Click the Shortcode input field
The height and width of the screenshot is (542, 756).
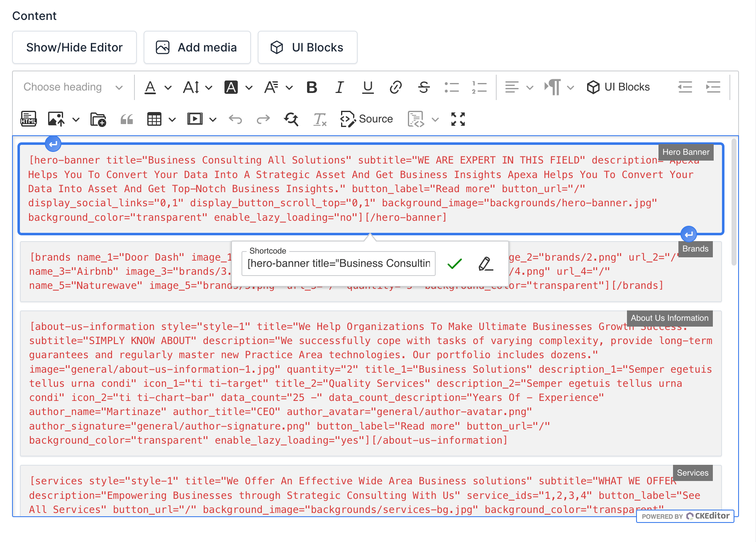pos(339,264)
